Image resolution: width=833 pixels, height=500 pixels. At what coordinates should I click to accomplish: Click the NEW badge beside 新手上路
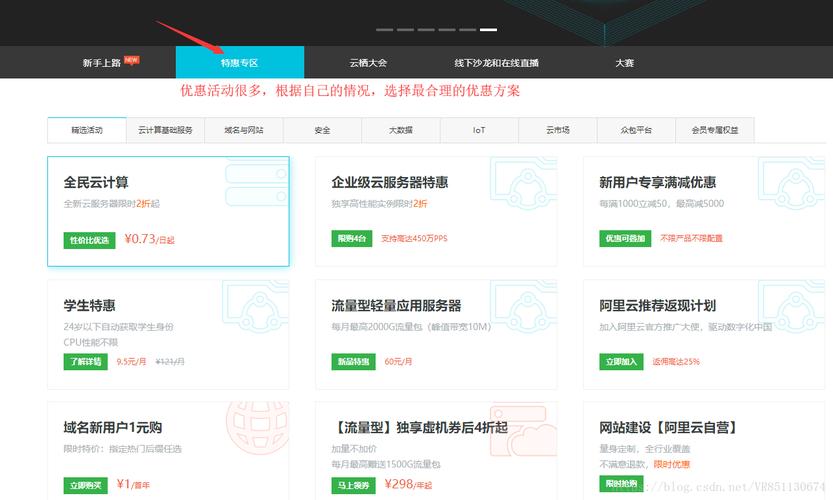pos(131,60)
